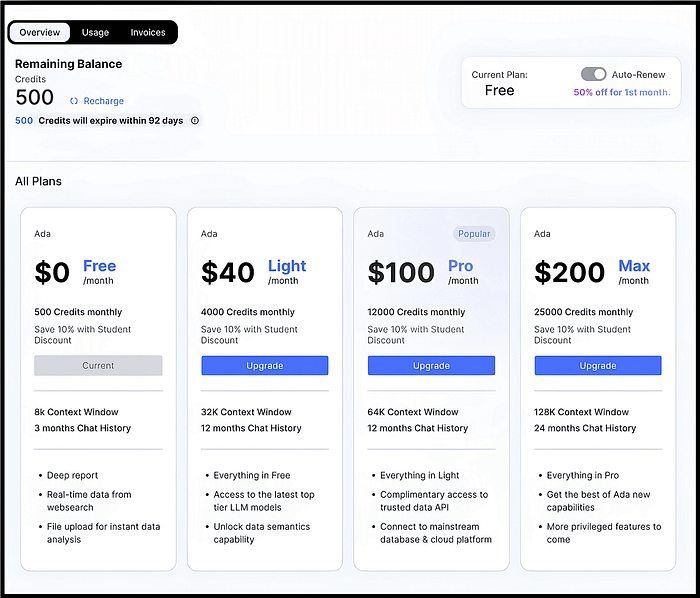Viewport: 700px width, 598px height.
Task: Select the Free plan title
Action: pos(99,266)
